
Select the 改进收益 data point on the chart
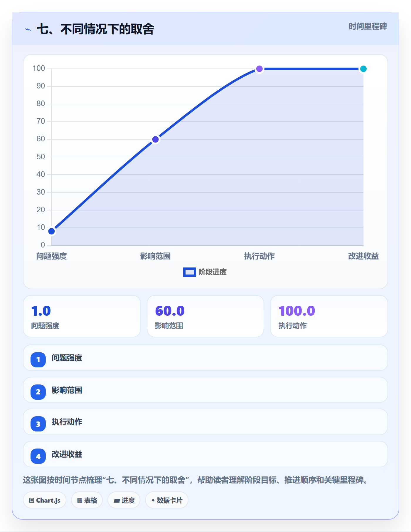point(363,69)
